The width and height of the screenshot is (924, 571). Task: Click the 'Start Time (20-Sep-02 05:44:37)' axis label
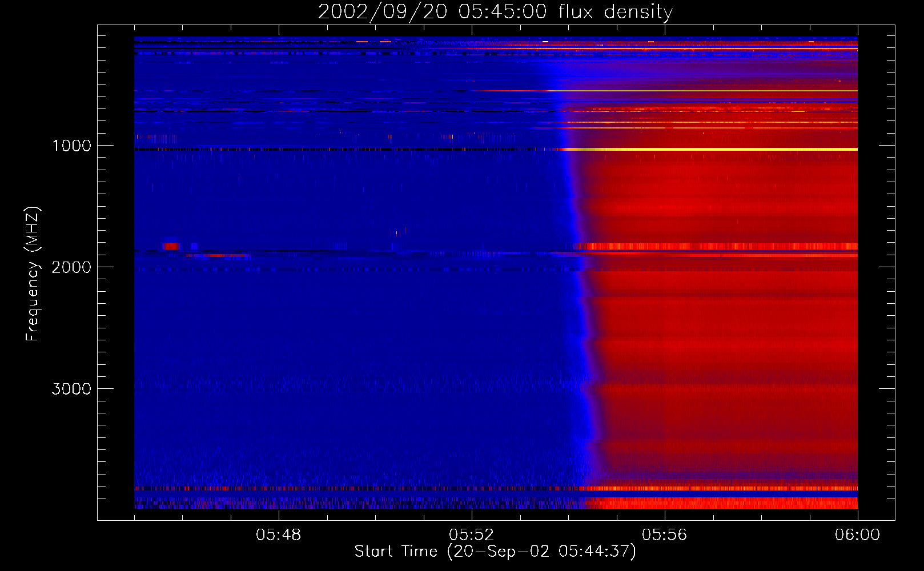tap(495, 552)
